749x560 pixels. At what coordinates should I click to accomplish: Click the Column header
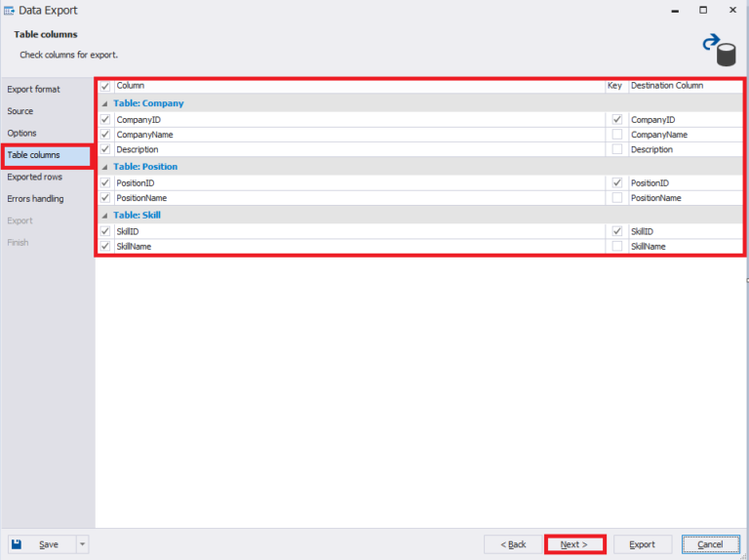point(360,86)
